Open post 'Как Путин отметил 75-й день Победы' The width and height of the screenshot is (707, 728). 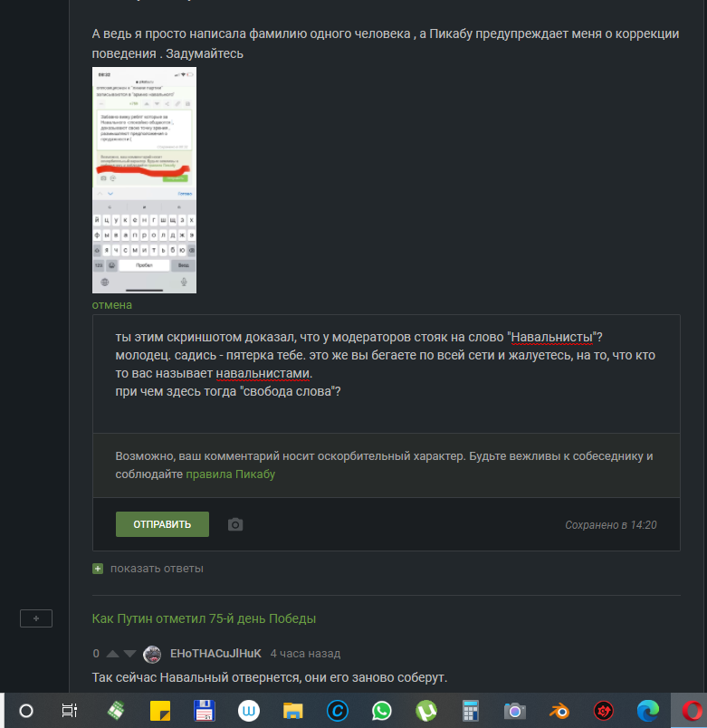[204, 618]
